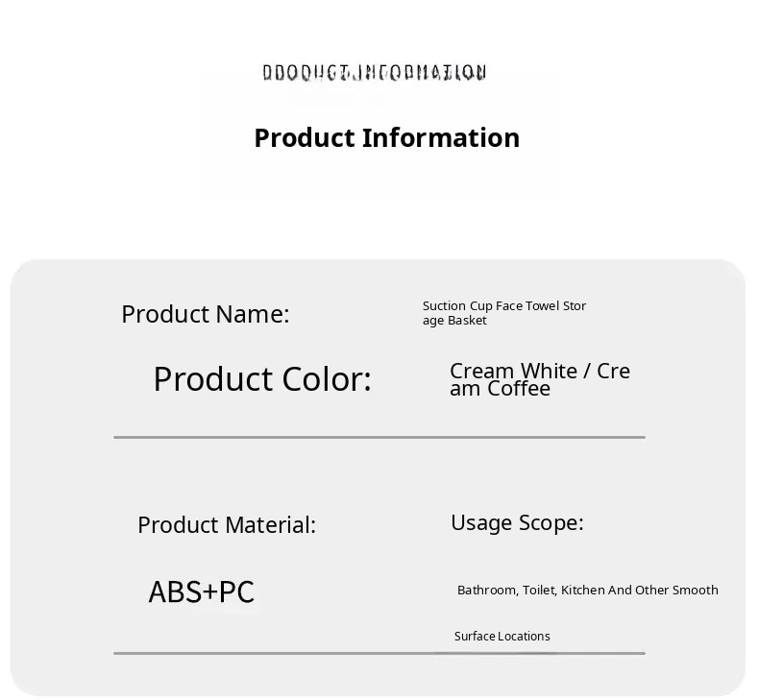Select the "Product Color:" label
The height and width of the screenshot is (700, 759).
261,379
